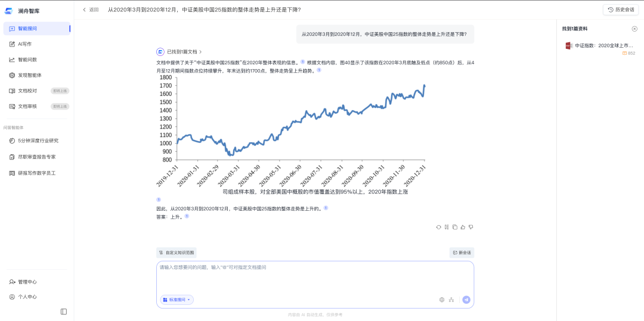Image resolution: width=644 pixels, height=321 pixels.
Task: Go back using the 返回 arrow
Action: tap(91, 10)
